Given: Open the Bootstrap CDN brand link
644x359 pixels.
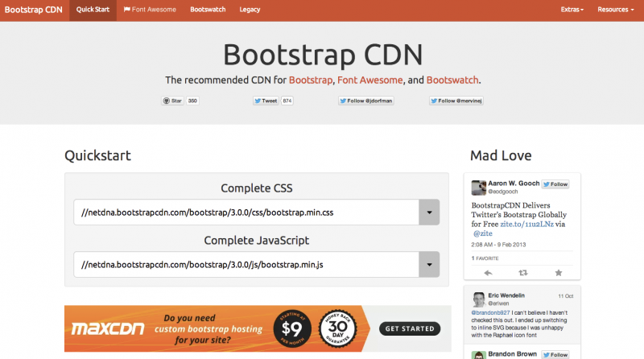Looking at the screenshot, I should [x=33, y=10].
